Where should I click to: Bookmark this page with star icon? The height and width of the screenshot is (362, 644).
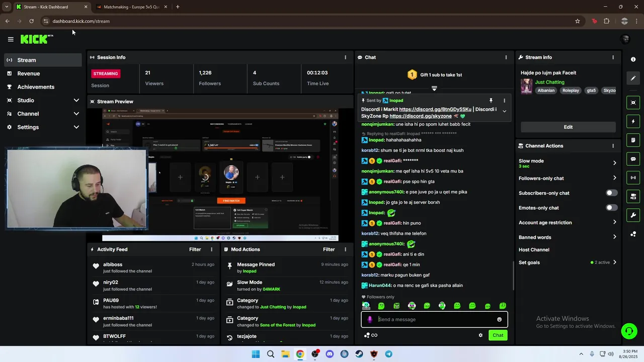pos(578,21)
